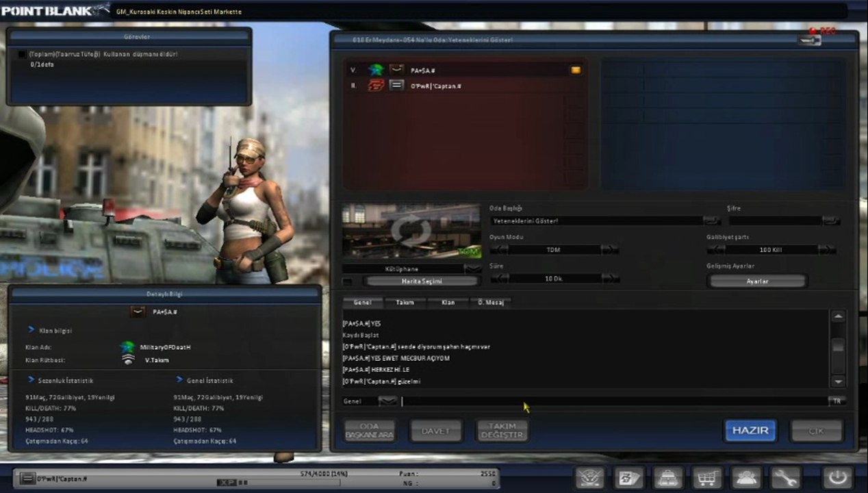Click the edit button beside Oda Başlığı field
Viewport: 868px width, 493px height.
pos(713,220)
